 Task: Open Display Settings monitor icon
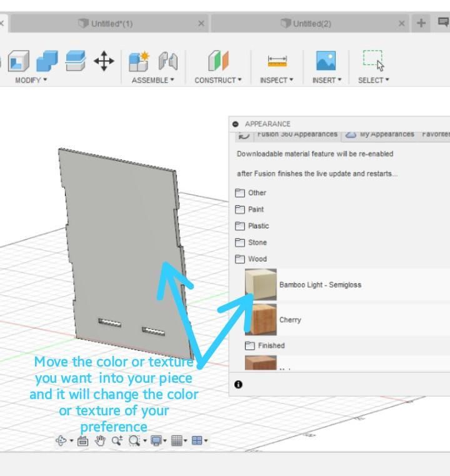(x=156, y=441)
